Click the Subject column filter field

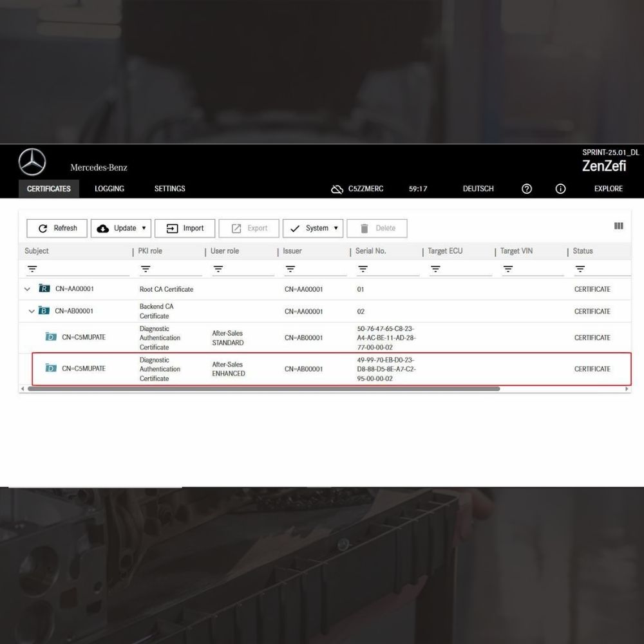(x=71, y=268)
